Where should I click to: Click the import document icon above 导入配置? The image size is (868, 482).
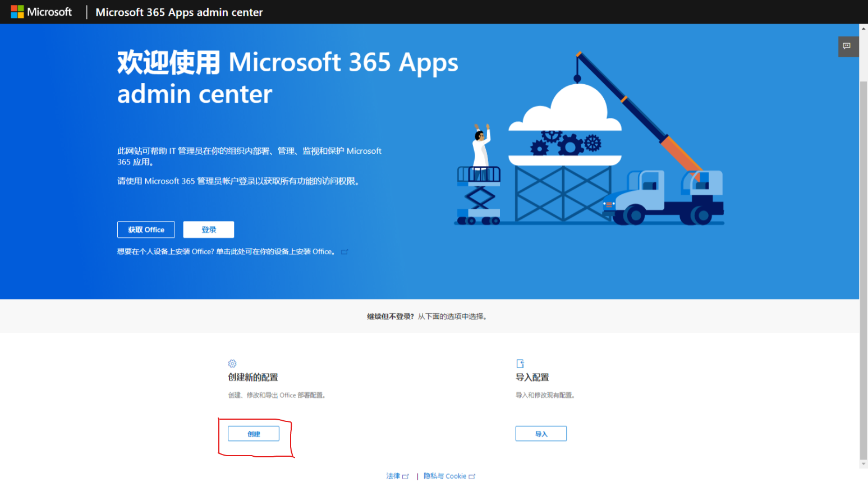click(520, 364)
